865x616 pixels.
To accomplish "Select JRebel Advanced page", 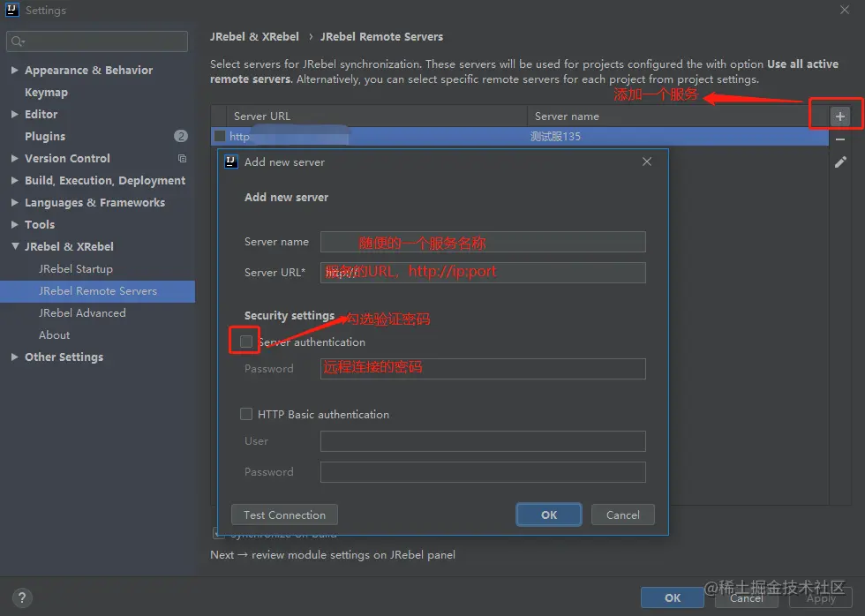I will [x=82, y=312].
